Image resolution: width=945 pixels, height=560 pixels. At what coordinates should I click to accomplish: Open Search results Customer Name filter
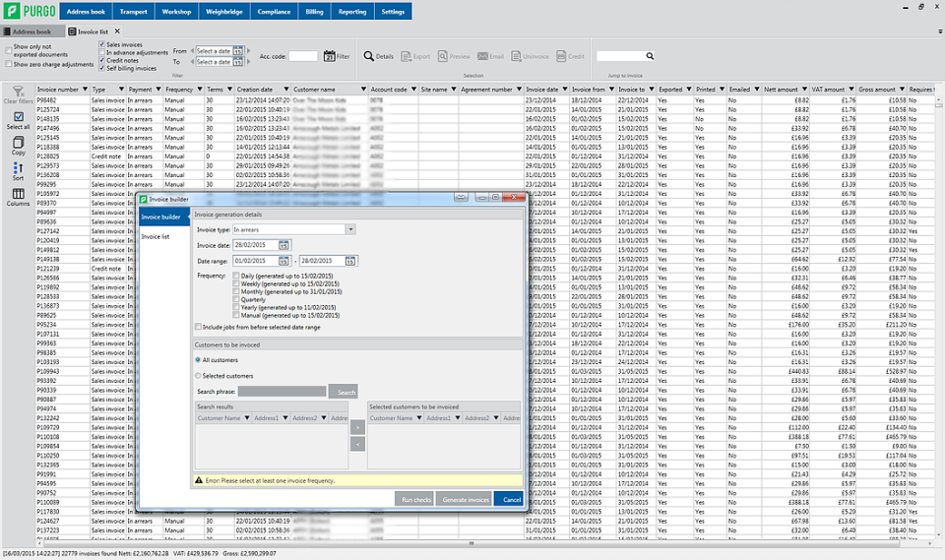(x=247, y=417)
